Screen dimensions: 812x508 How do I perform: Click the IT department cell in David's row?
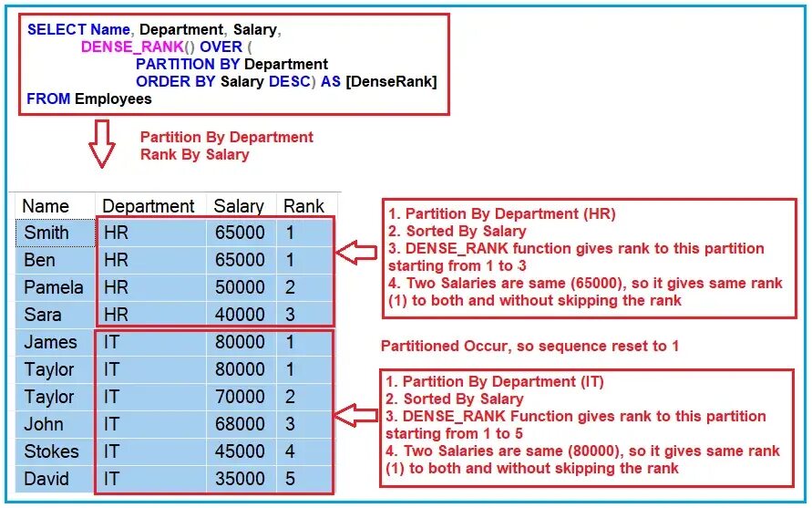pyautogui.click(x=150, y=479)
